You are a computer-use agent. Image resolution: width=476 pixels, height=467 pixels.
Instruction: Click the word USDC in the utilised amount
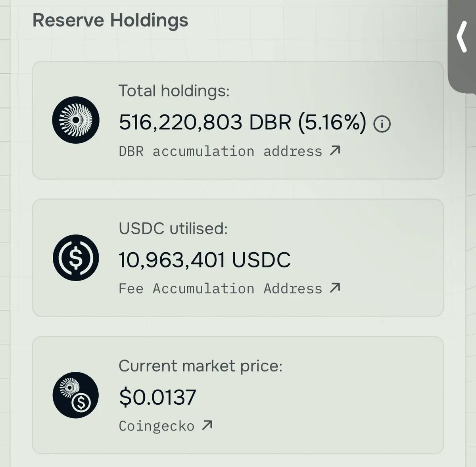[261, 260]
